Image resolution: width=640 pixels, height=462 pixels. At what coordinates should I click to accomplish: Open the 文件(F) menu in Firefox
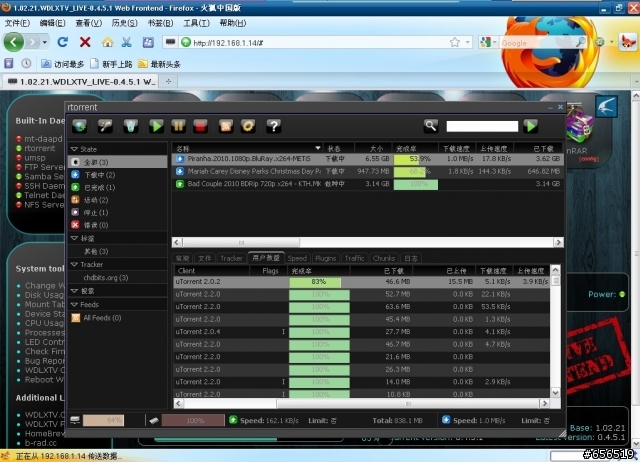pyautogui.click(x=17, y=23)
